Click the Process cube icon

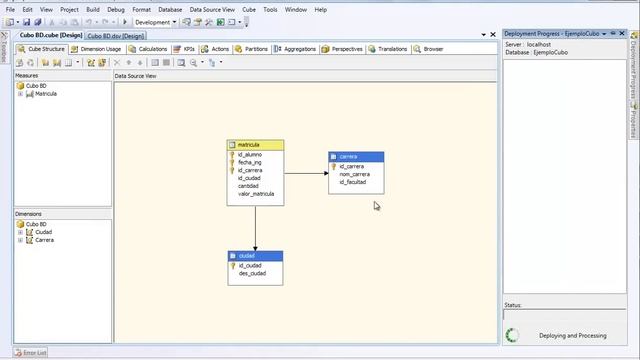19,62
